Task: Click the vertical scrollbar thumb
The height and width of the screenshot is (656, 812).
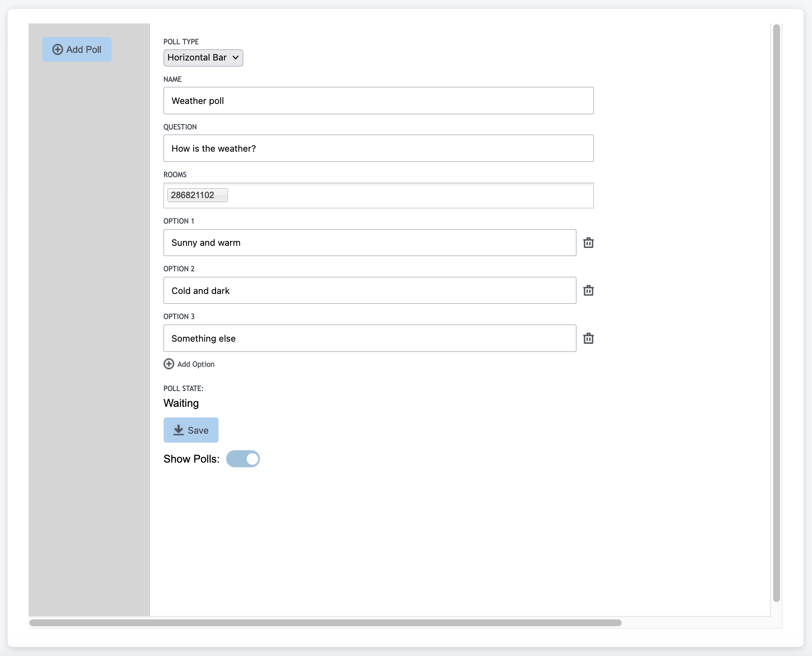Action: [x=776, y=313]
